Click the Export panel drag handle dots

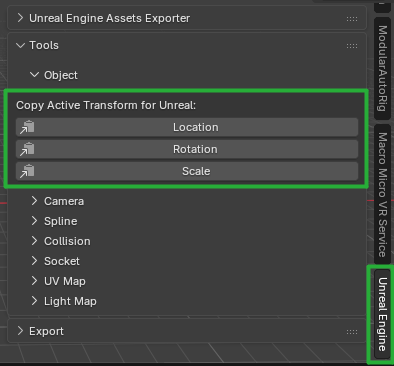(x=352, y=332)
